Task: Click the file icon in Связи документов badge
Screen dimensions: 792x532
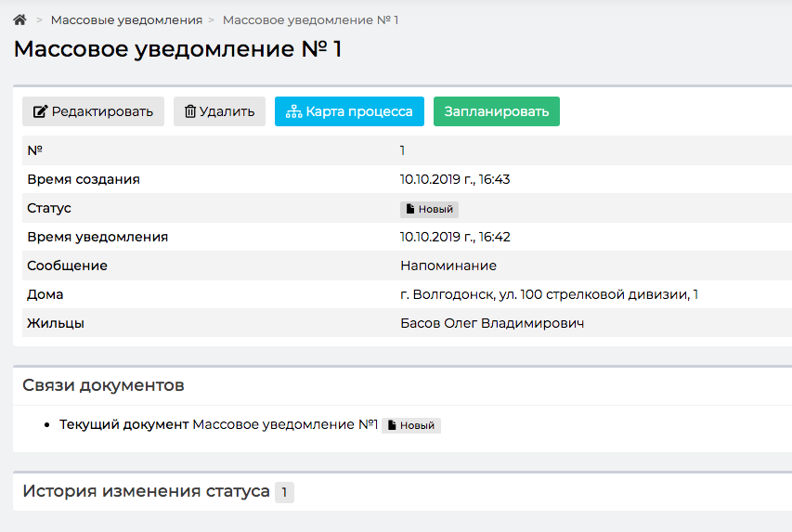Action: [392, 425]
